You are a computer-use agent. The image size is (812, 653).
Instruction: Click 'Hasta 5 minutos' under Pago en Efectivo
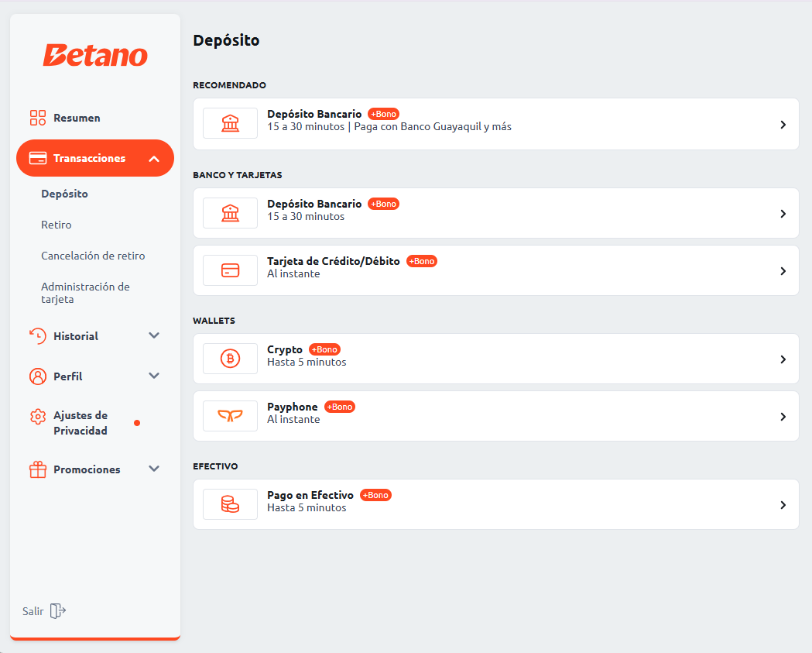pos(307,508)
